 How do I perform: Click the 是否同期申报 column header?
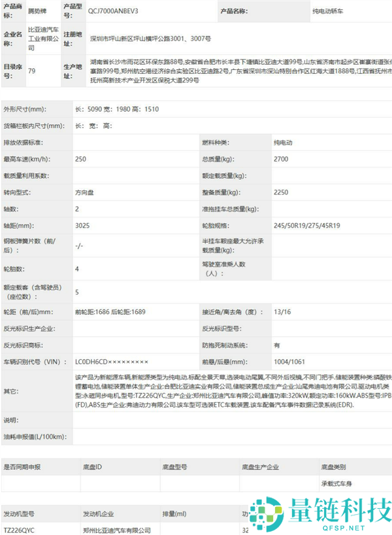pos(22,467)
